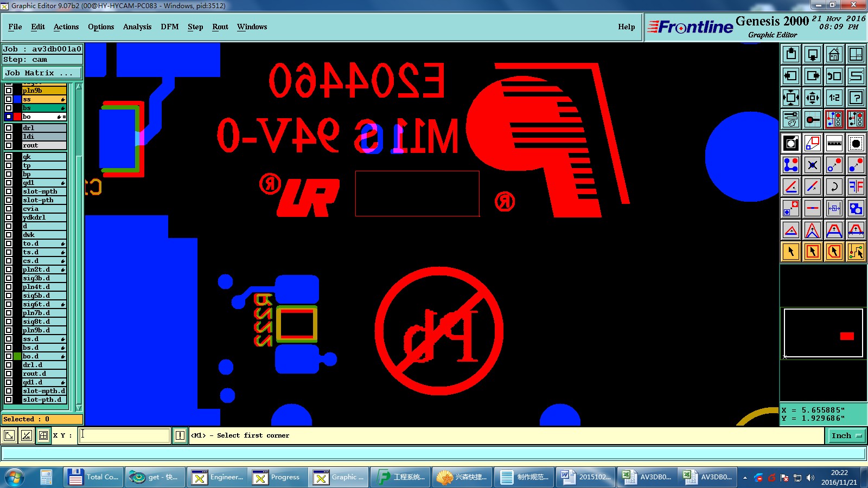Click the delete feature X icon
Screen dimensions: 868x488
tap(813, 165)
